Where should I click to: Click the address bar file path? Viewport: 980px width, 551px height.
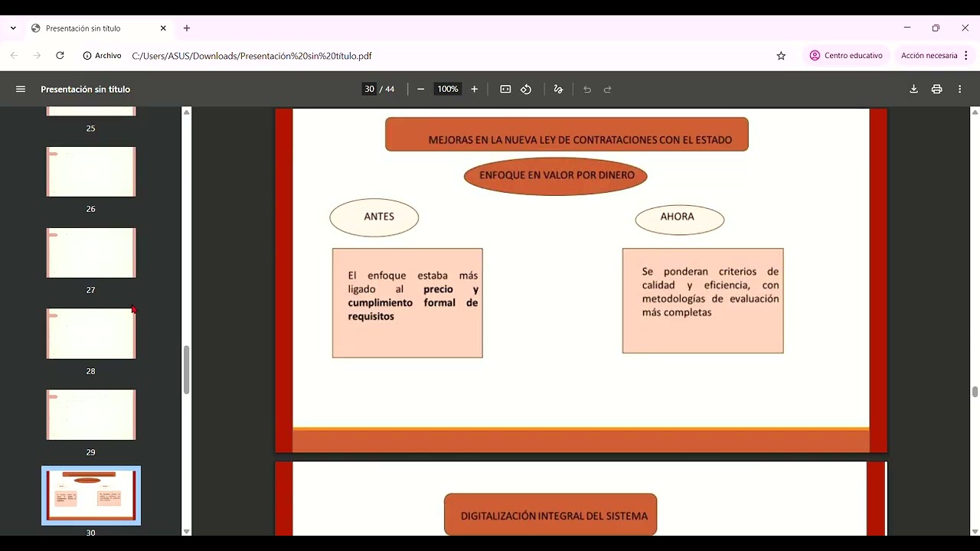click(252, 56)
